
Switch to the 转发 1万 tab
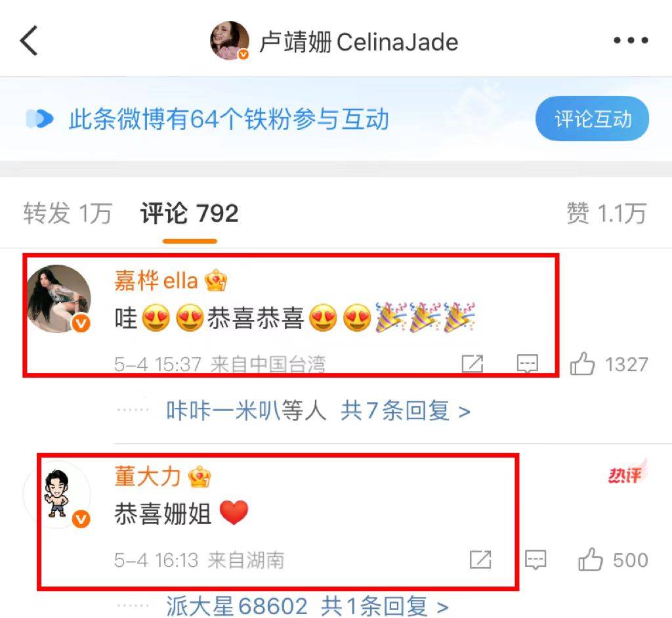[x=68, y=213]
